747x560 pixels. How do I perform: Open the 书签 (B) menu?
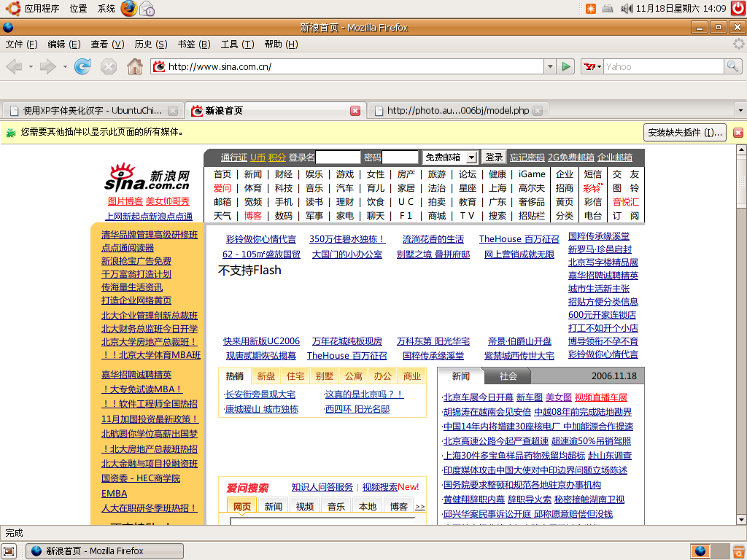click(x=194, y=44)
